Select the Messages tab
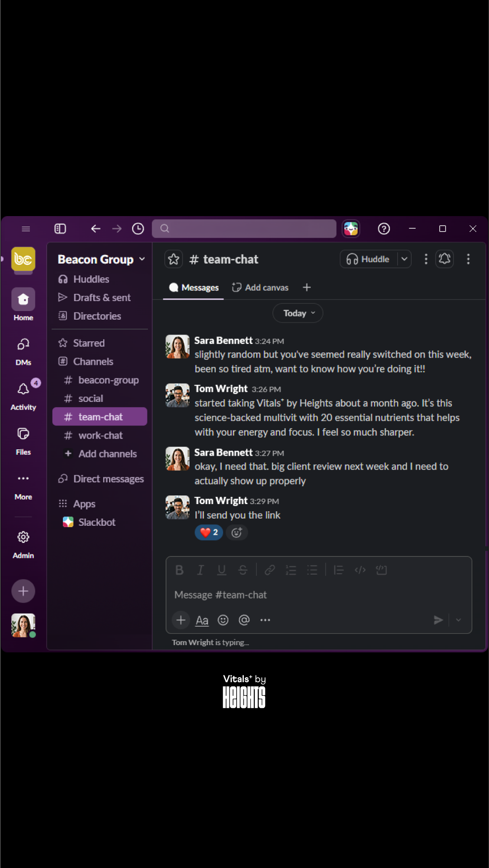The height and width of the screenshot is (868, 489). pos(194,288)
